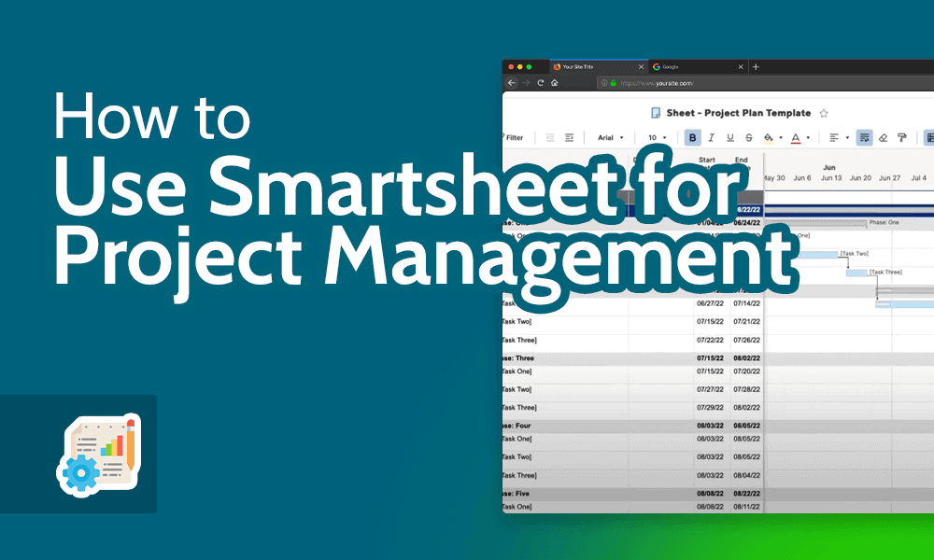Screen dimensions: 934x560
Task: Click the Sheet - Project Plan Template title
Action: click(x=739, y=113)
